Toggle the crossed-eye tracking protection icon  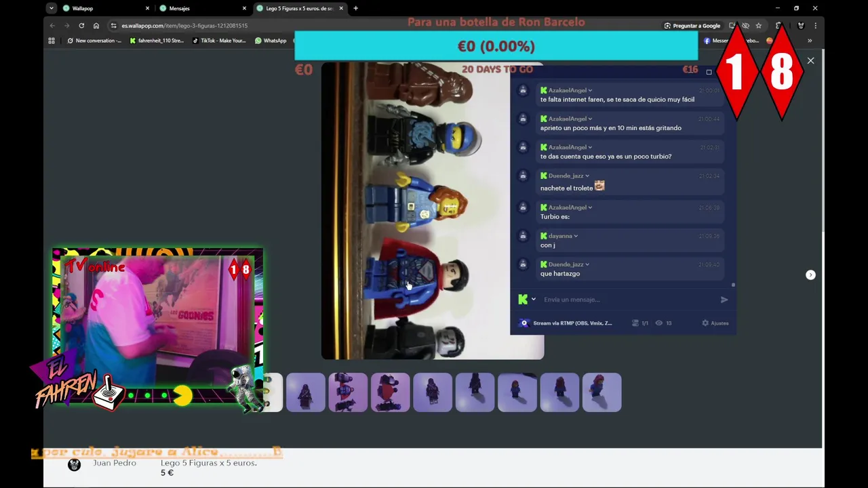(x=745, y=26)
